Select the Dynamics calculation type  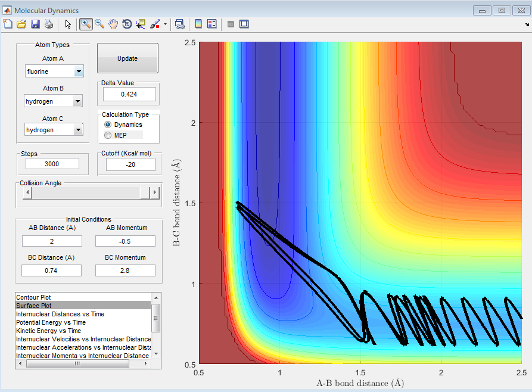(x=108, y=125)
